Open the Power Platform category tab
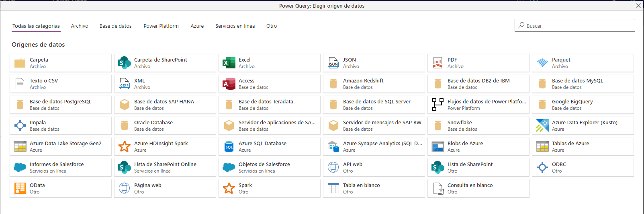Screen dimensions: 644x214 click(161, 26)
